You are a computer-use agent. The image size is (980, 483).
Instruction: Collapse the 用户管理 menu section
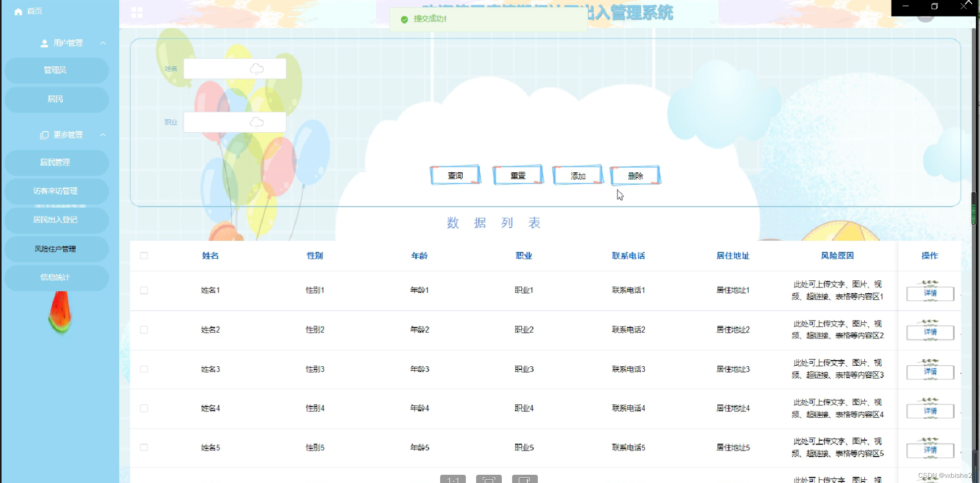click(x=103, y=43)
